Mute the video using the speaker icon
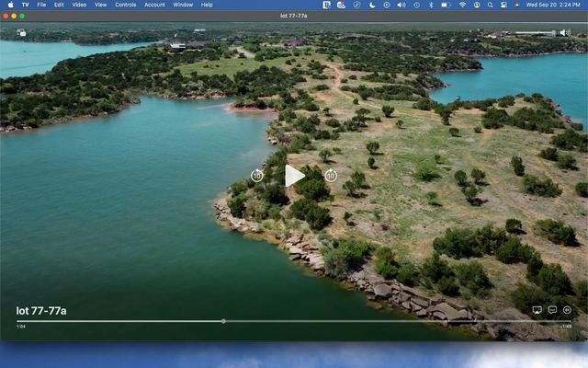This screenshot has width=588, height=368. (x=563, y=32)
